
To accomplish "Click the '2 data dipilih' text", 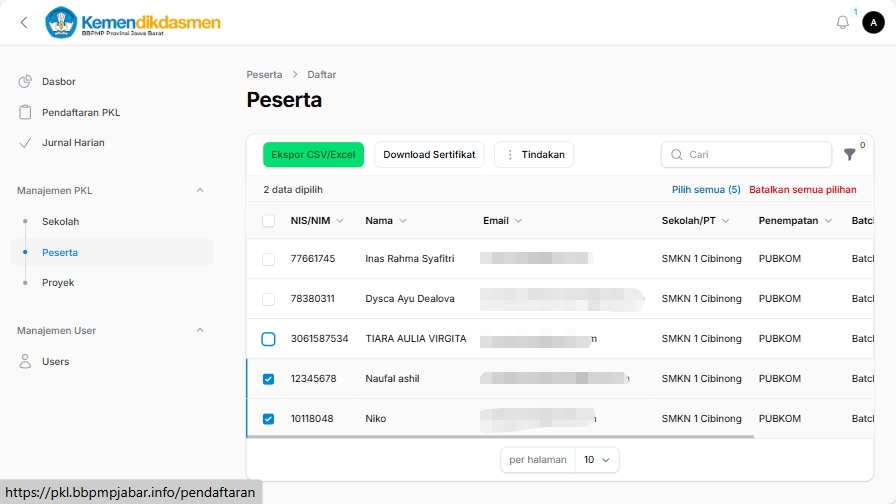I will (x=293, y=190).
